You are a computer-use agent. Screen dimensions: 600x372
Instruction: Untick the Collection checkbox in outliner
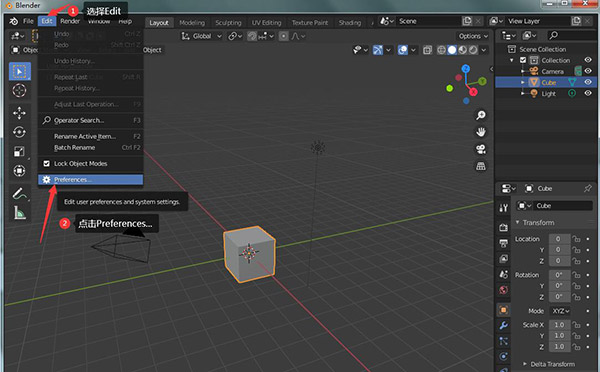523,60
